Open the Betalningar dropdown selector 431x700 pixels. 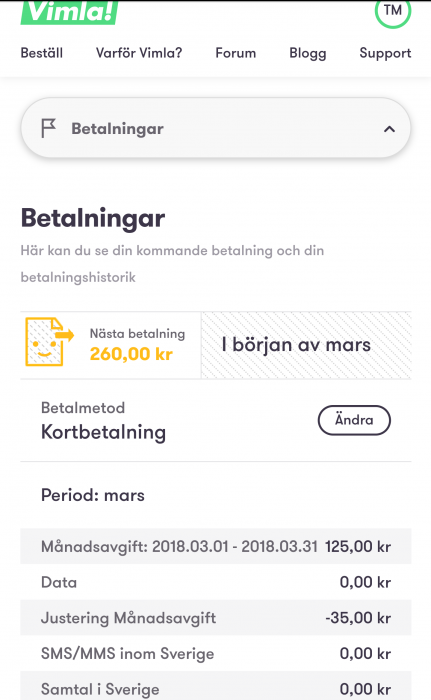215,128
